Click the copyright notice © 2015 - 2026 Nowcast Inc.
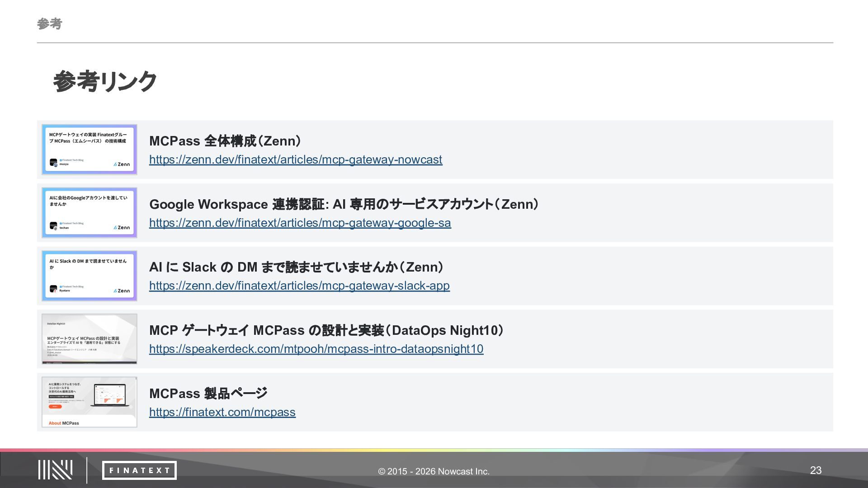Image resolution: width=868 pixels, height=488 pixels. tap(434, 471)
